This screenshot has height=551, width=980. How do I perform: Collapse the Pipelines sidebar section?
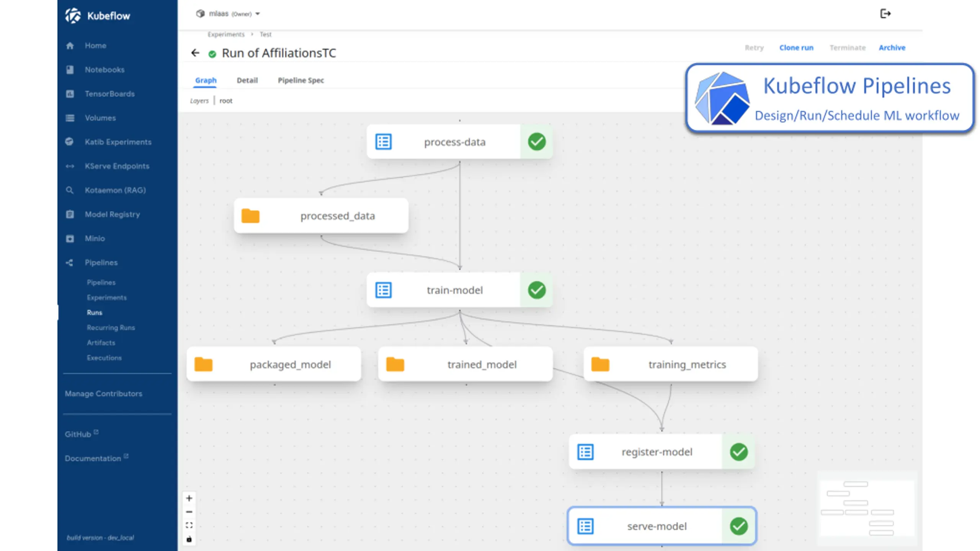101,262
